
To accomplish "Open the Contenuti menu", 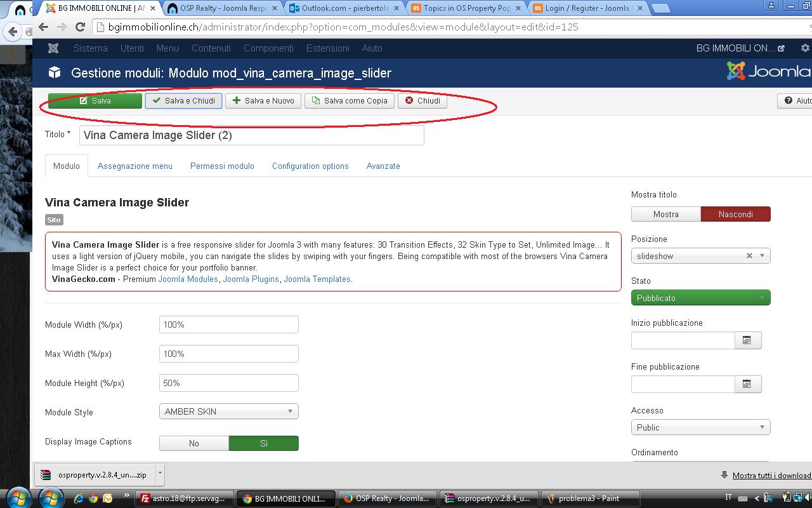I will point(211,48).
